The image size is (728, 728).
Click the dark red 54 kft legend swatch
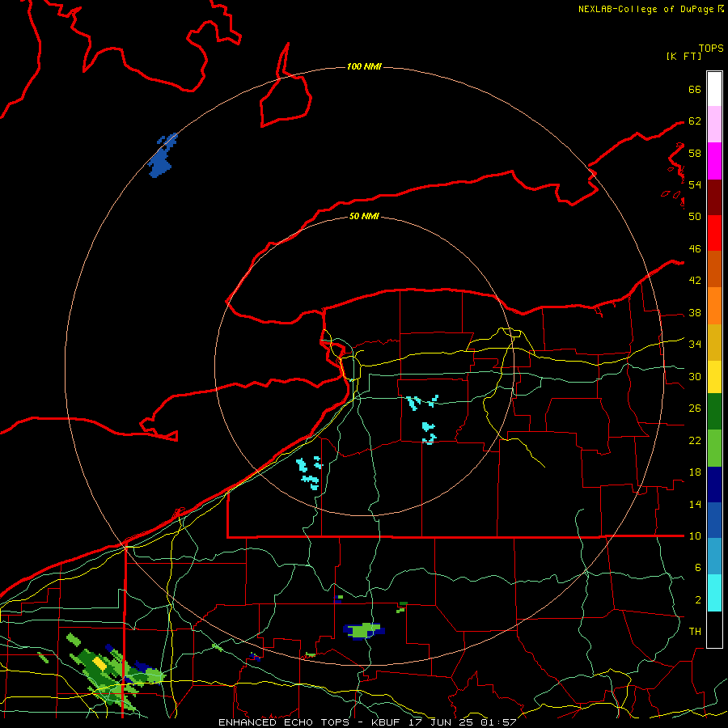click(714, 197)
